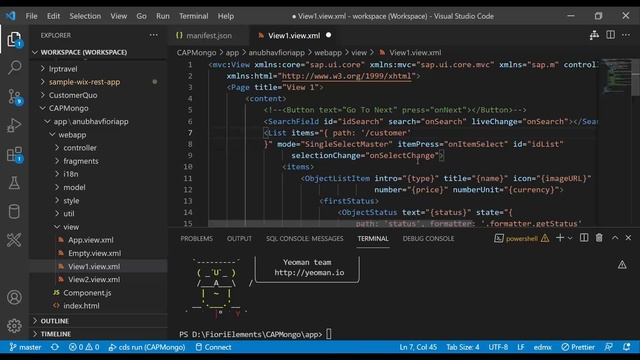Open Component.js in the explorer
The height and width of the screenshot is (360, 640).
click(87, 293)
